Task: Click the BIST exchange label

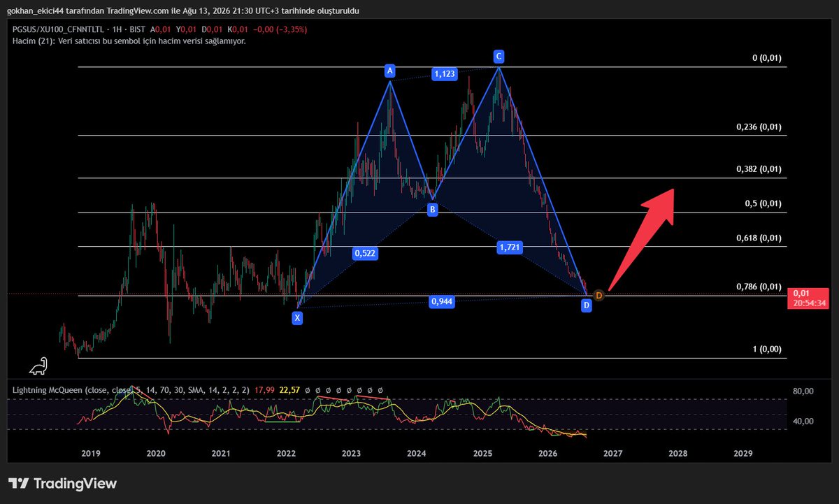Action: point(138,30)
